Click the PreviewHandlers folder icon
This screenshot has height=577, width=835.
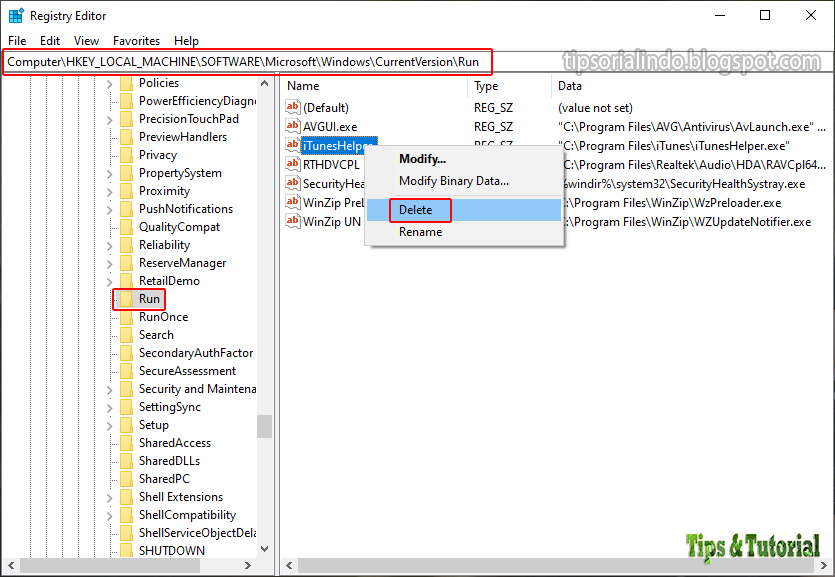click(x=126, y=137)
